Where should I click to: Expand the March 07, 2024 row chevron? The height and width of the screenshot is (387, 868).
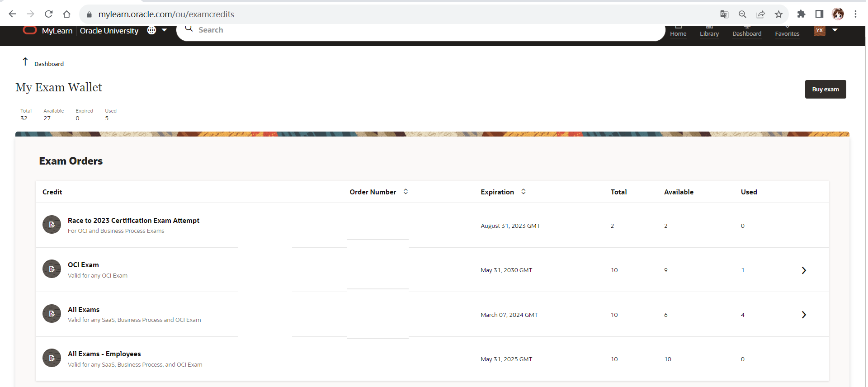[x=804, y=315]
